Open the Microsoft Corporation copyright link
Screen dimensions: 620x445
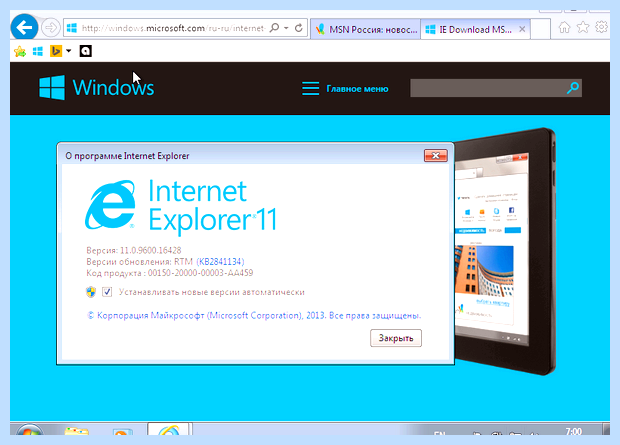253,316
